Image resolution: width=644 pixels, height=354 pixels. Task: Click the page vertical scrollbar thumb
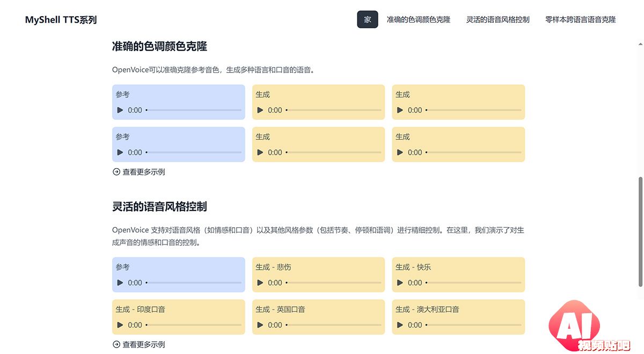pyautogui.click(x=640, y=231)
